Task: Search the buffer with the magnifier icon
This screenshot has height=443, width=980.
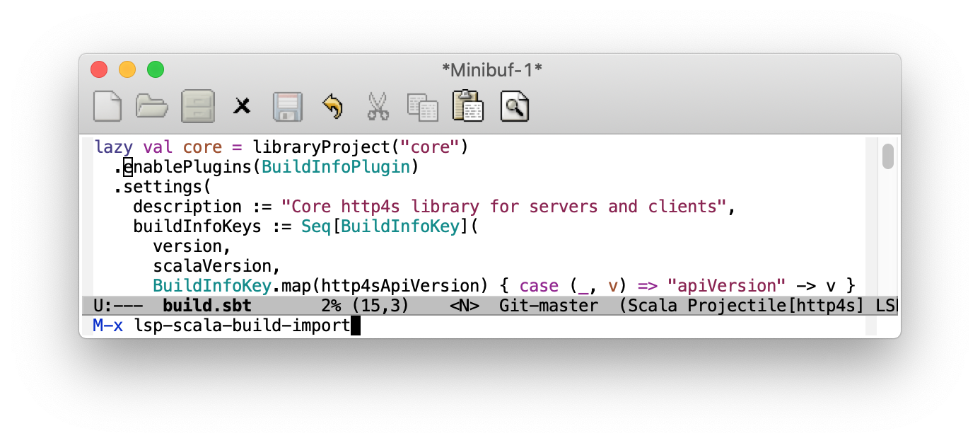Action: [x=514, y=105]
